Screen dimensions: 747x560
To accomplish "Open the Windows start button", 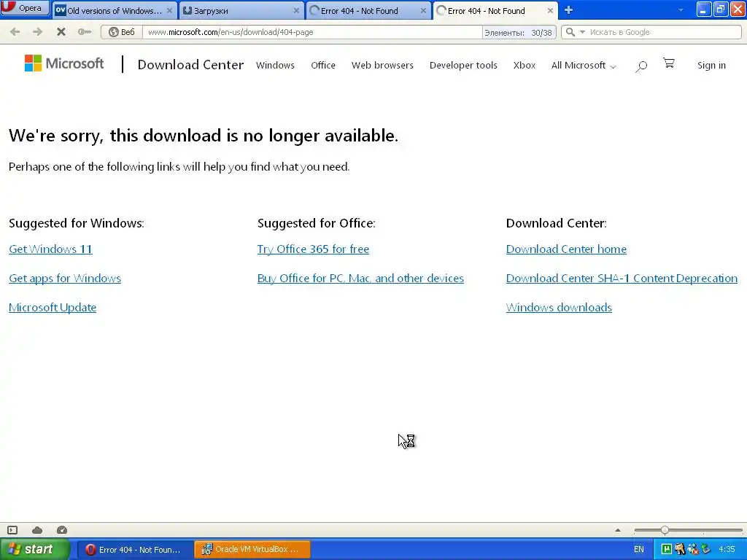I will (x=34, y=549).
